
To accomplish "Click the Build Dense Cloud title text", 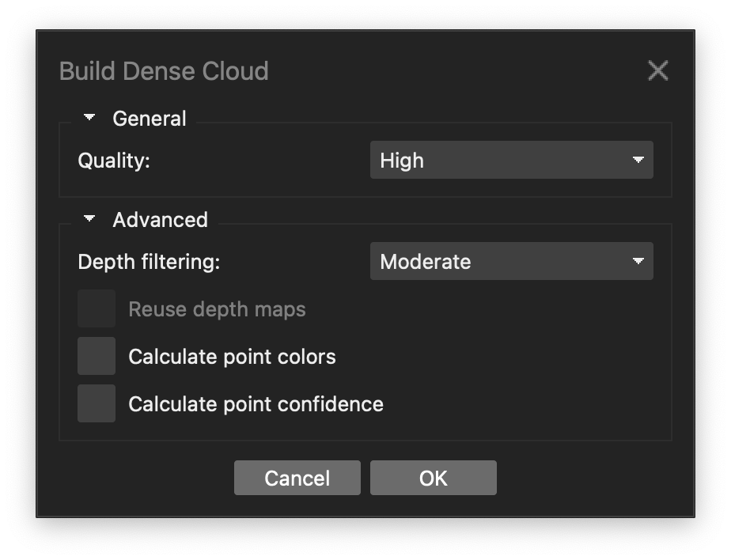I will (x=164, y=71).
